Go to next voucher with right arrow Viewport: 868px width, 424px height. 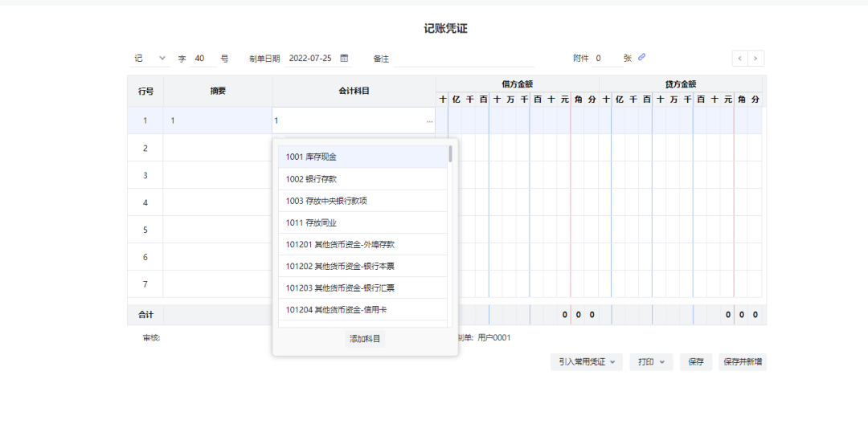(x=755, y=59)
